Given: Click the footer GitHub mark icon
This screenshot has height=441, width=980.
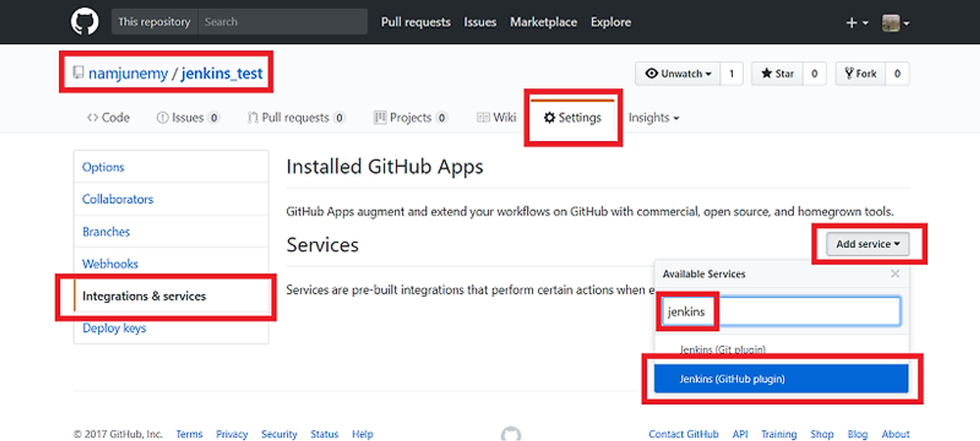Looking at the screenshot, I should click(x=511, y=434).
